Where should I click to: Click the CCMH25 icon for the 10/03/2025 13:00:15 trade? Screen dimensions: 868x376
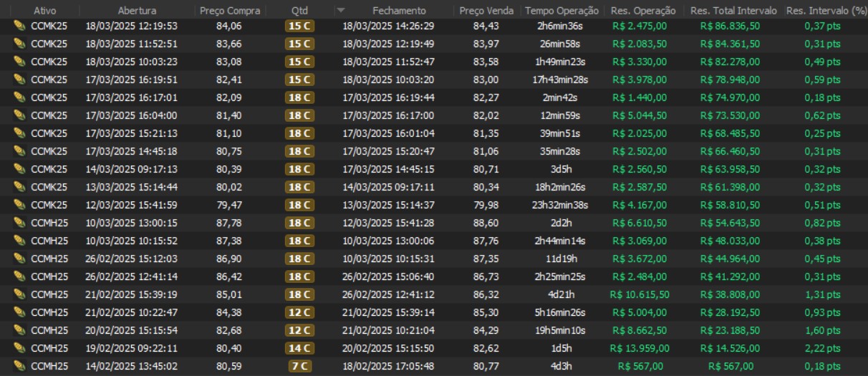pyautogui.click(x=19, y=223)
